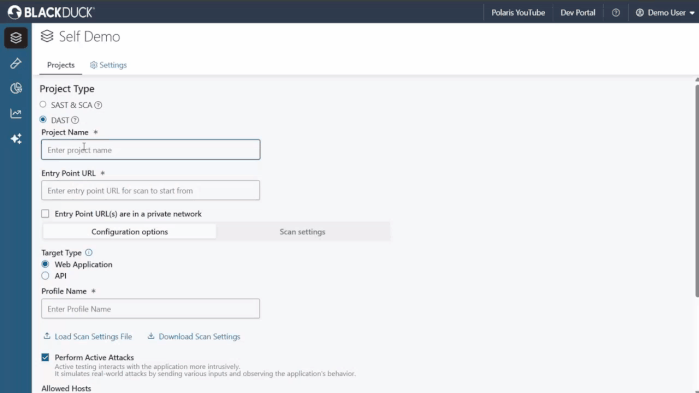Click the pencil-shaped icon in the sidebar
Image resolution: width=699 pixels, height=393 pixels.
click(x=16, y=63)
